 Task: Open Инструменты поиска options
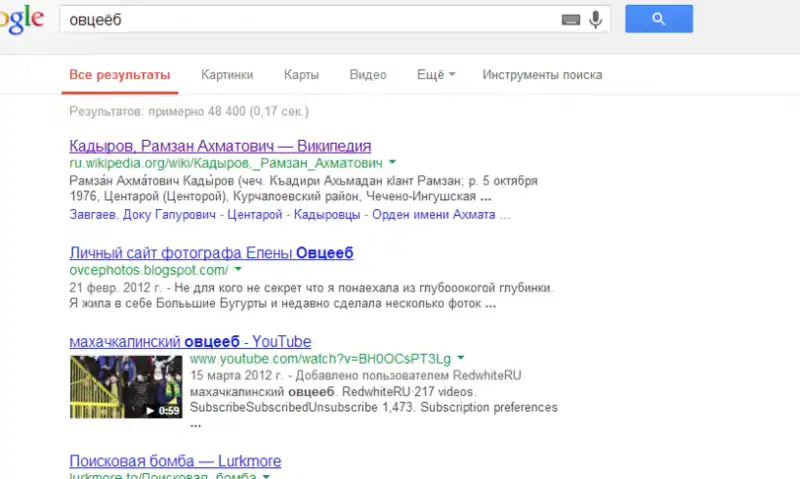click(542, 75)
